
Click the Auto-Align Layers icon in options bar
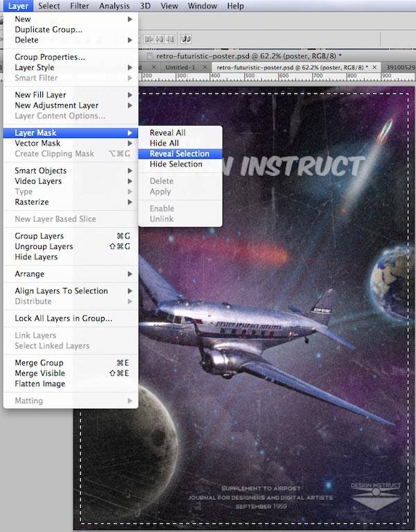pos(187,40)
